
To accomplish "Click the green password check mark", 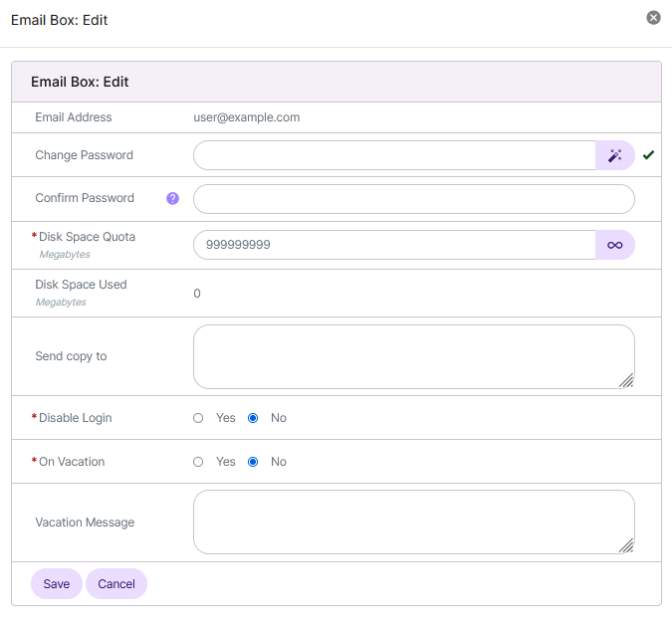I will [x=648, y=154].
